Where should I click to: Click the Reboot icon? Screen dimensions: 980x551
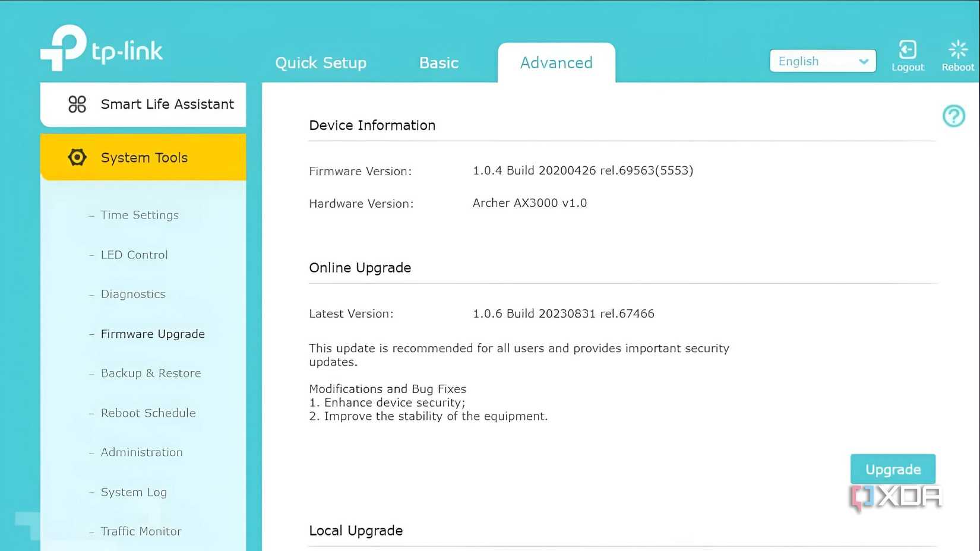click(x=957, y=49)
